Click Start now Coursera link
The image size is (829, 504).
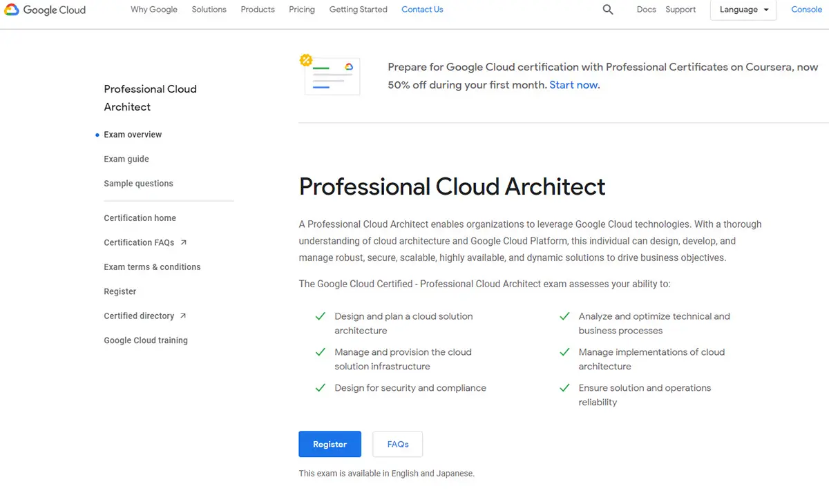pos(573,85)
